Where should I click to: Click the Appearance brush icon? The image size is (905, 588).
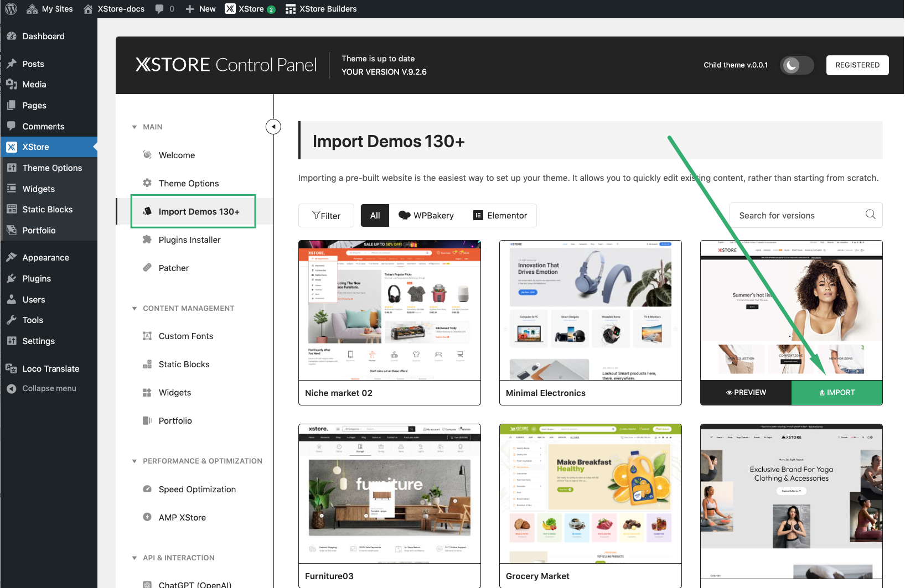12,258
